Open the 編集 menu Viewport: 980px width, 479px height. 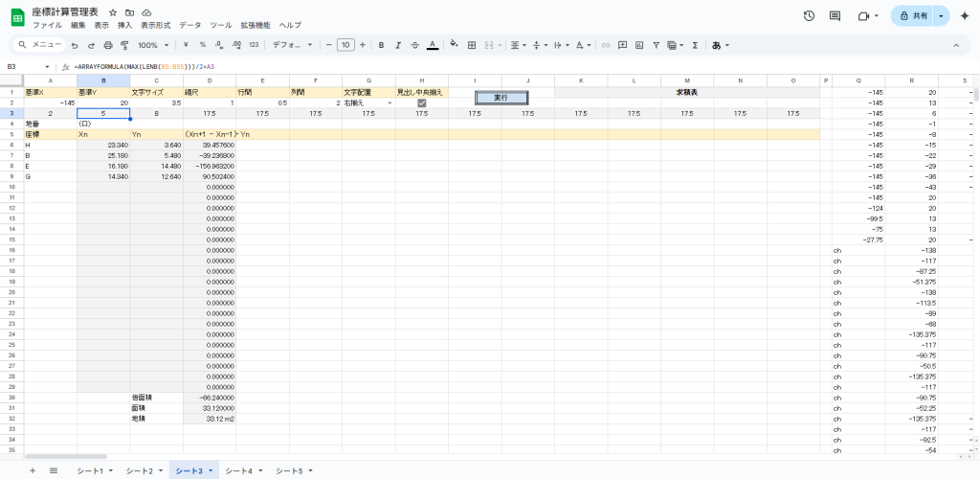tap(78, 26)
